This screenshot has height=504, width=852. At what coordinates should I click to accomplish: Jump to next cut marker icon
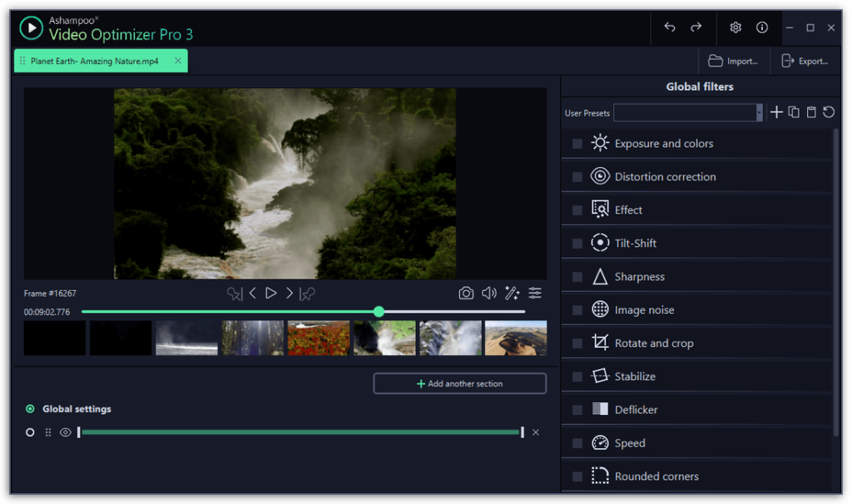coord(307,294)
